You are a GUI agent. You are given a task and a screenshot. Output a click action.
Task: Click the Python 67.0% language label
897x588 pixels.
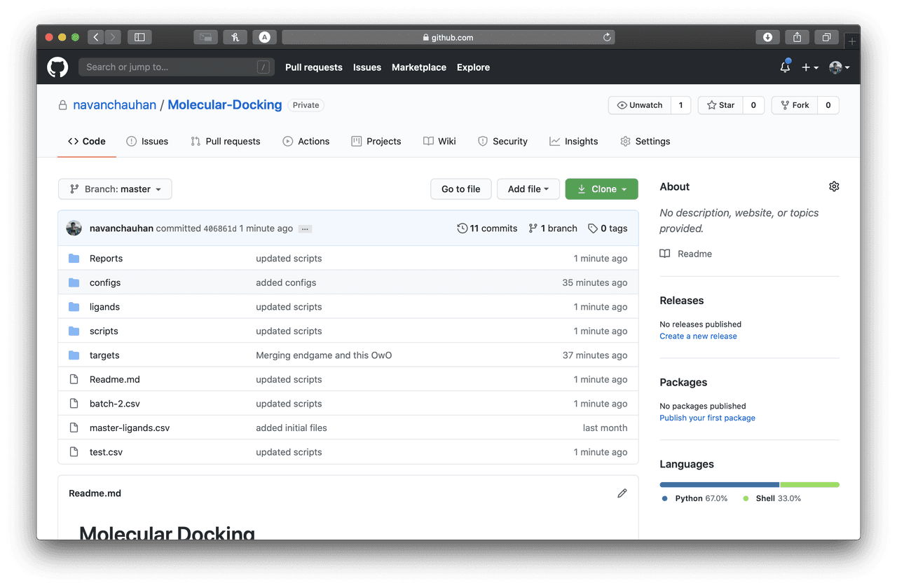695,499
